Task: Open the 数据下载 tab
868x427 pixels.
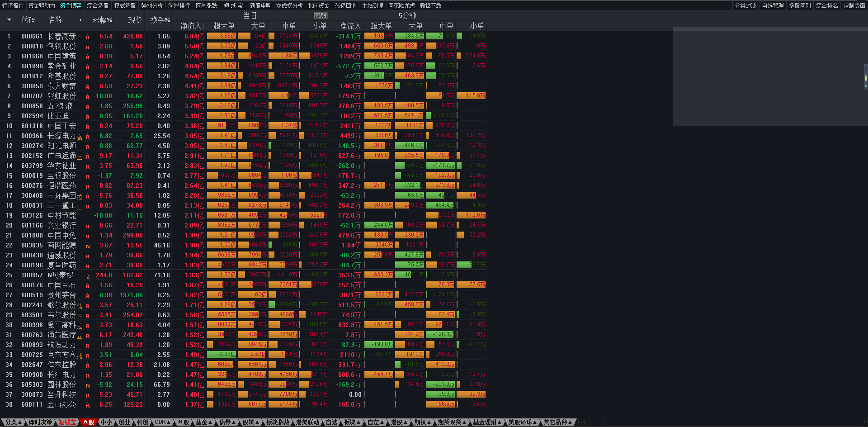Action: coord(431,5)
